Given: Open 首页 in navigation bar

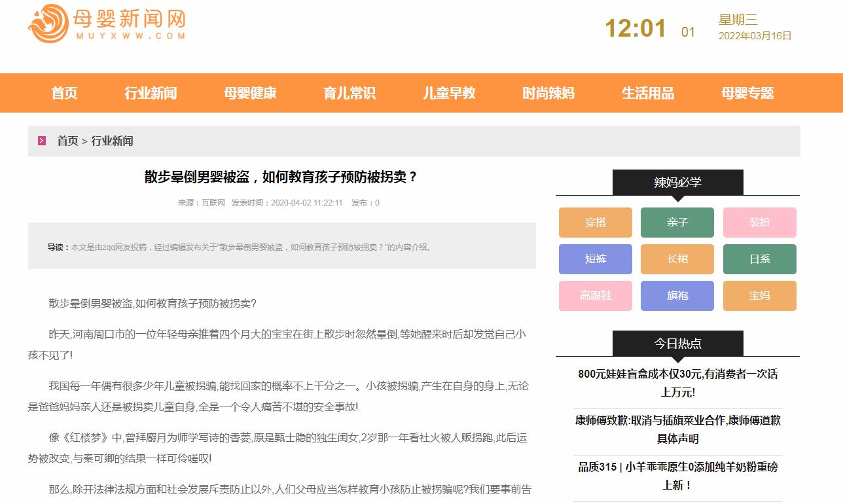Looking at the screenshot, I should point(64,93).
